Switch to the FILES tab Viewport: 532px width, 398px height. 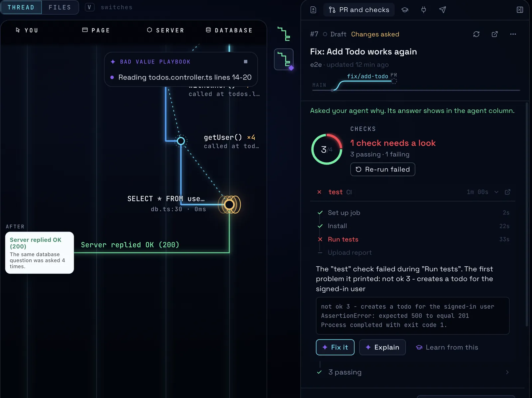coord(60,7)
